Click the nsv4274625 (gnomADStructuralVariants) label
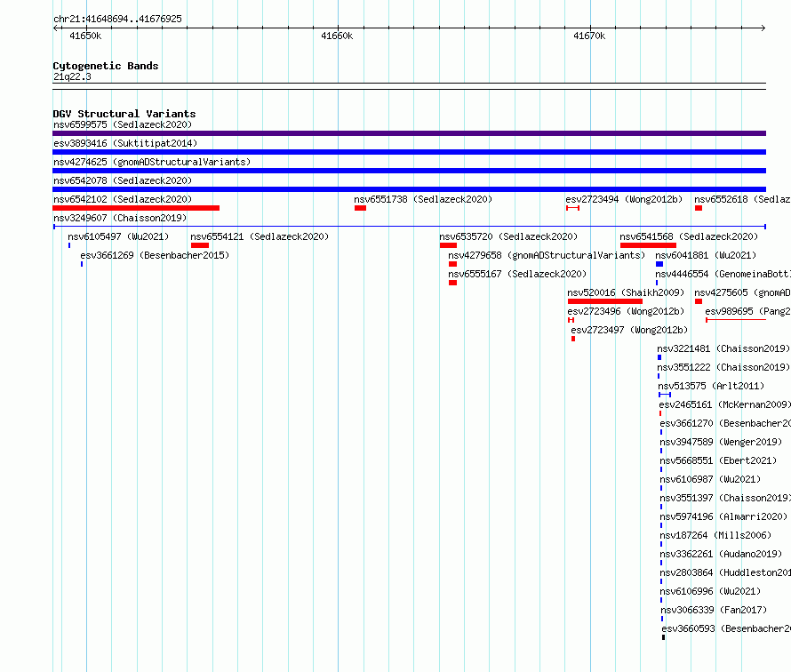The height and width of the screenshot is (672, 791). [x=152, y=162]
